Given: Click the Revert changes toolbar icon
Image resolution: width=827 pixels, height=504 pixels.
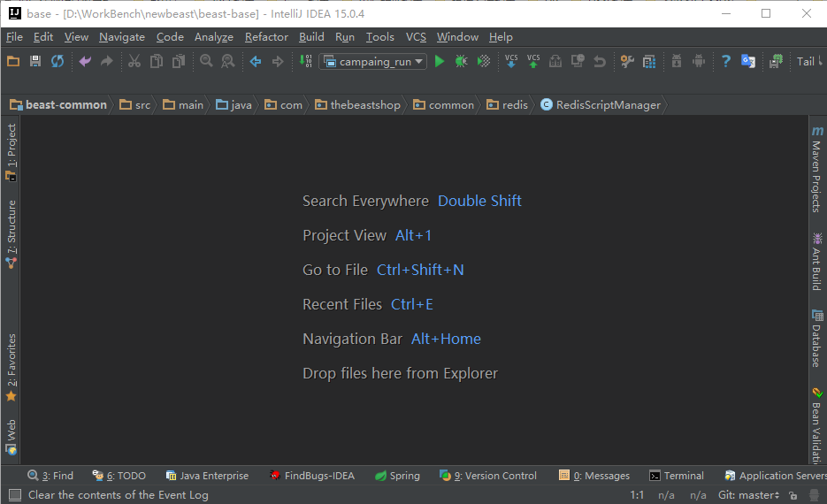Looking at the screenshot, I should click(600, 62).
